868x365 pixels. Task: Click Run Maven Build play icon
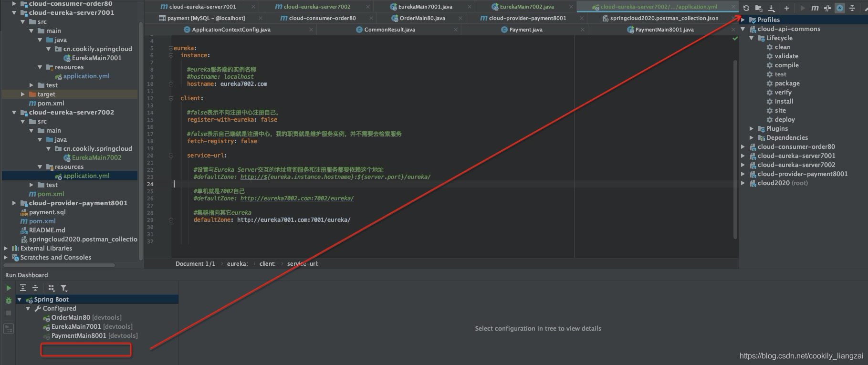click(803, 8)
